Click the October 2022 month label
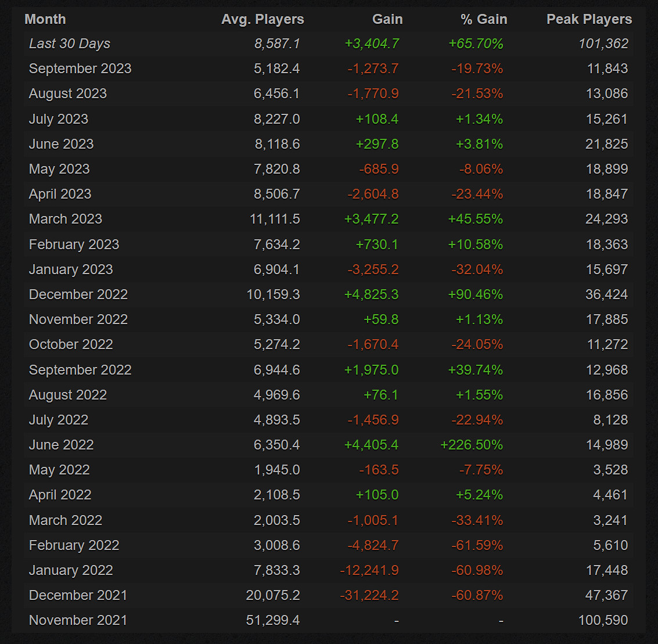Screen dimensions: 658x644 [71, 344]
